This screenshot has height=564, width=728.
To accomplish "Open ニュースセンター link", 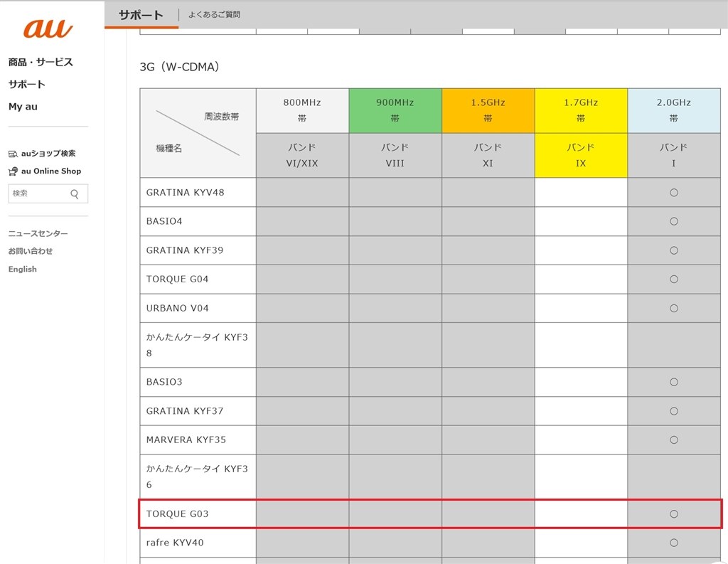I will [38, 233].
